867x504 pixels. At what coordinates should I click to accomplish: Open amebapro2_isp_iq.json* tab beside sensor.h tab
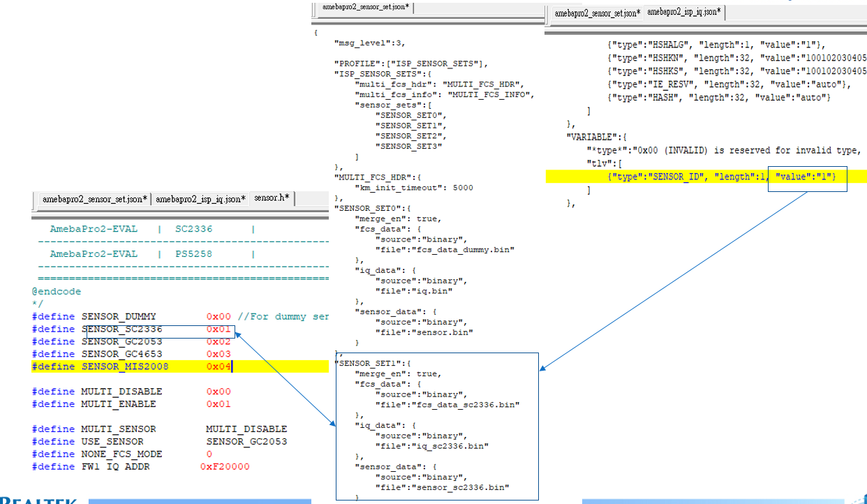[x=200, y=199]
